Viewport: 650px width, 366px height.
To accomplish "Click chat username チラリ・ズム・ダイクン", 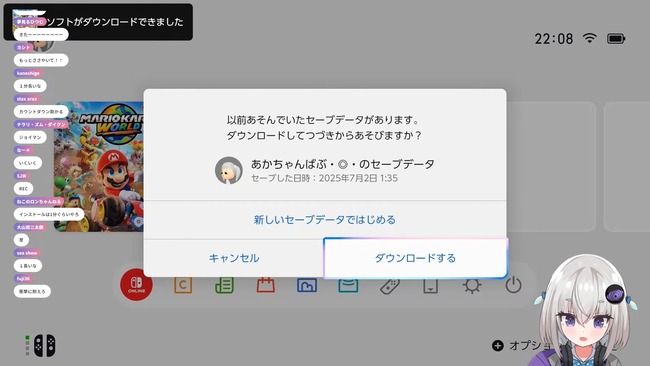I will tap(41, 124).
